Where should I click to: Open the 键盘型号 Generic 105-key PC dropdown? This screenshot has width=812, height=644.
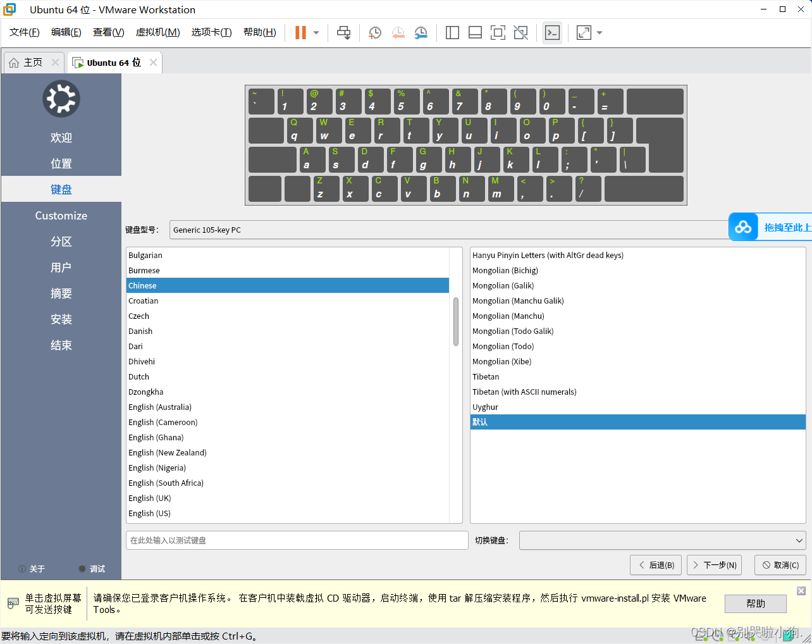pyautogui.click(x=449, y=230)
